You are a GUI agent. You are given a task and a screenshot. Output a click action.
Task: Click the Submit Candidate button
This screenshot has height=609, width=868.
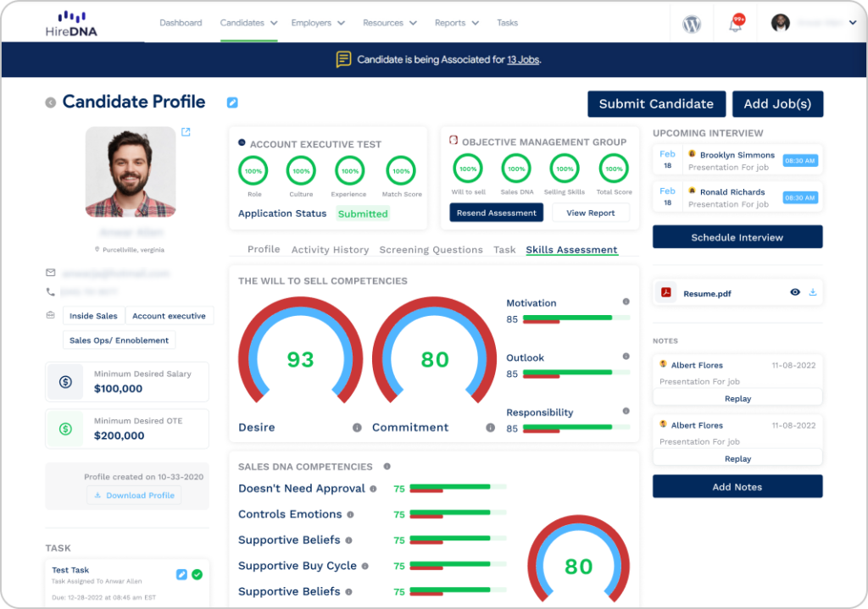click(x=657, y=104)
